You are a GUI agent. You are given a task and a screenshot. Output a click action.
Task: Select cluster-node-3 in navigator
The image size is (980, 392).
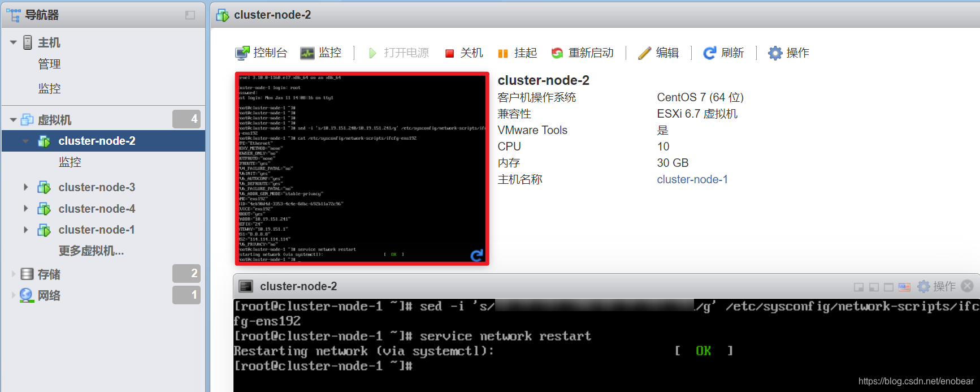[97, 187]
